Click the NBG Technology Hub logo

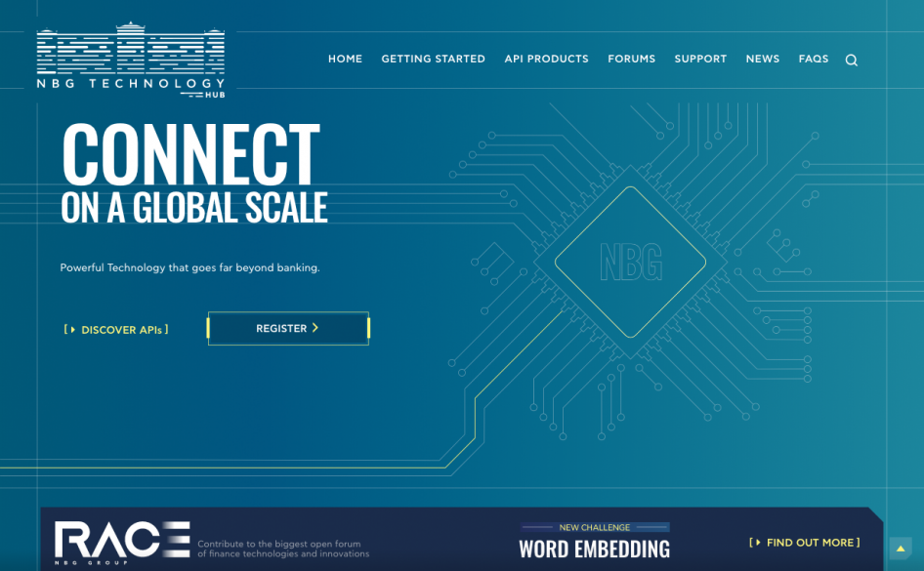coord(130,61)
